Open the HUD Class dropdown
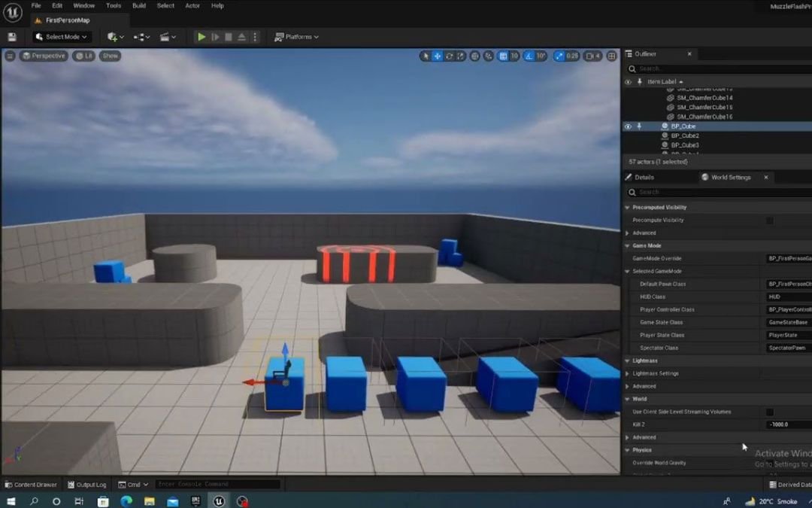Image resolution: width=812 pixels, height=508 pixels. [789, 297]
